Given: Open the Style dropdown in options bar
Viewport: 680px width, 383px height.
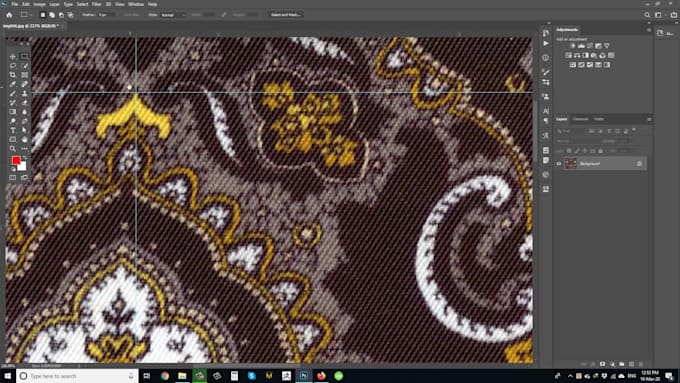Looking at the screenshot, I should [172, 14].
